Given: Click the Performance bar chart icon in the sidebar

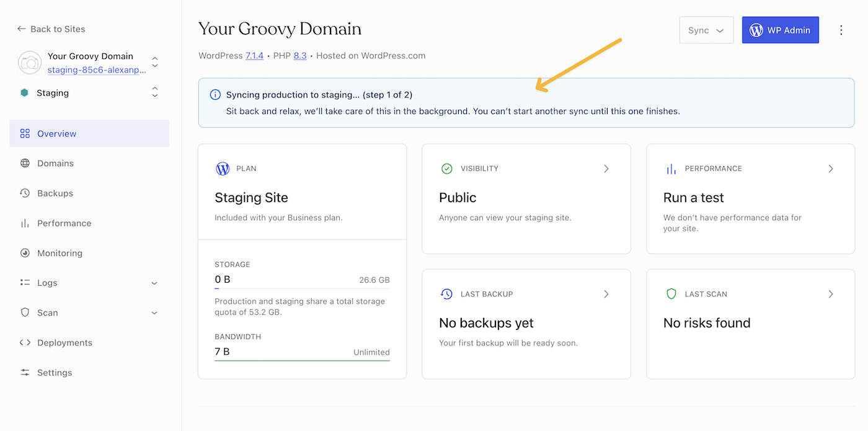Looking at the screenshot, I should coord(25,223).
